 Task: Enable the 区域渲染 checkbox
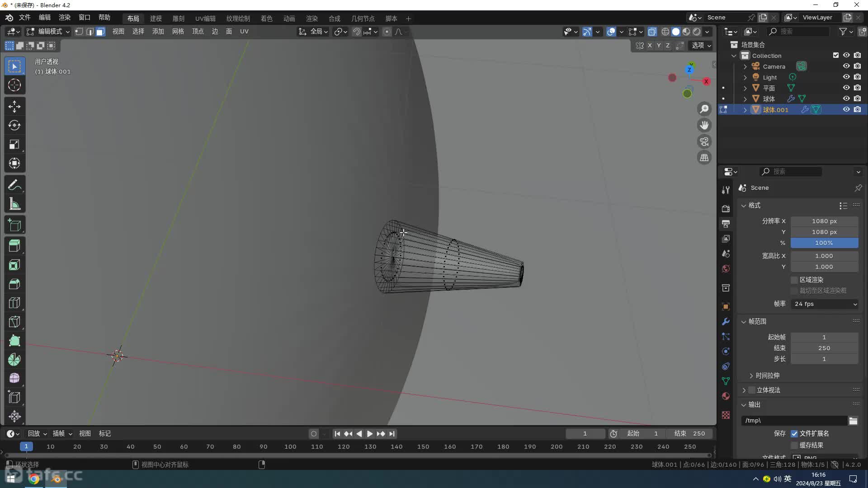(794, 280)
